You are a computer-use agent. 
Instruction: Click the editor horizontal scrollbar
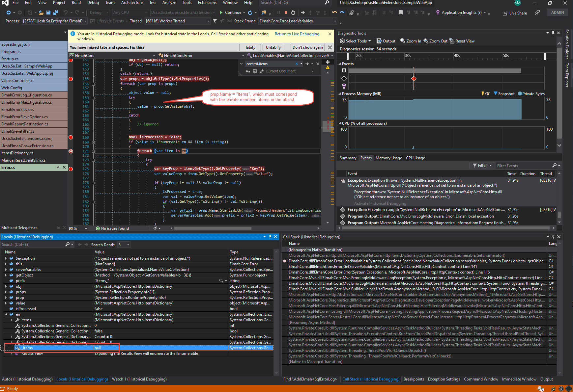pyautogui.click(x=213, y=228)
